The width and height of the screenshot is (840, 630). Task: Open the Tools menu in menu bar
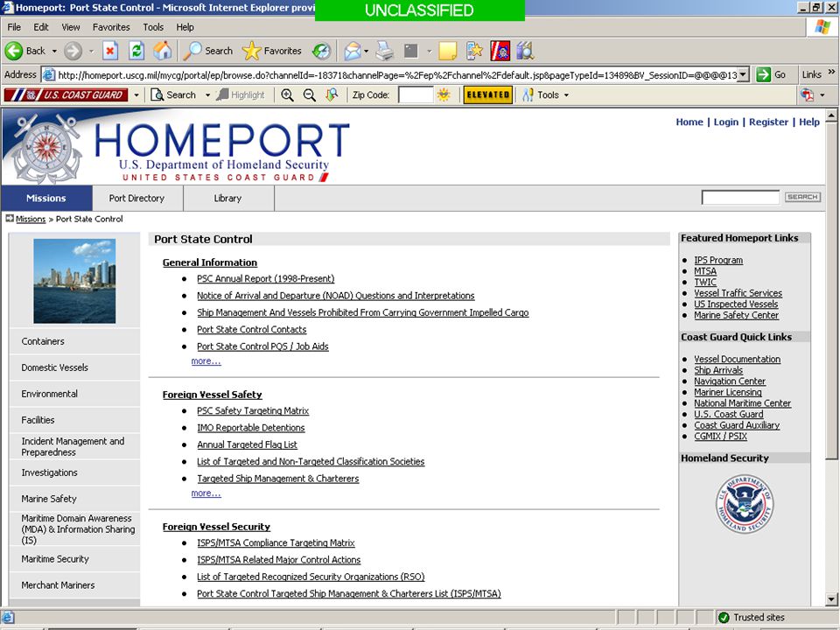point(153,27)
